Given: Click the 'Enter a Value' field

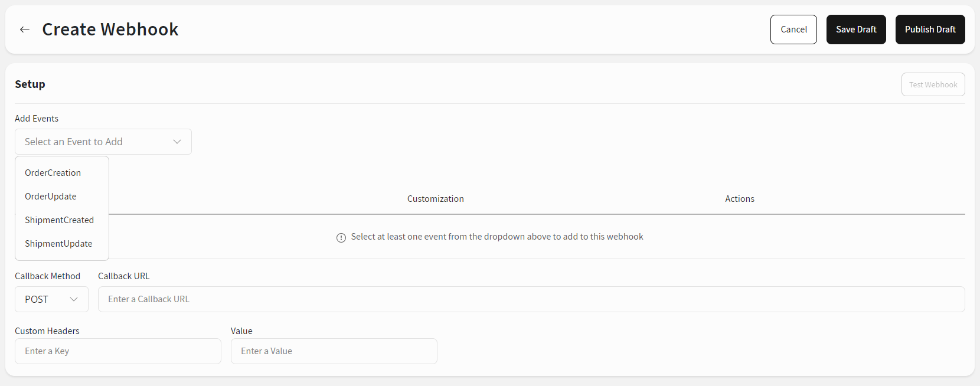Looking at the screenshot, I should (334, 351).
